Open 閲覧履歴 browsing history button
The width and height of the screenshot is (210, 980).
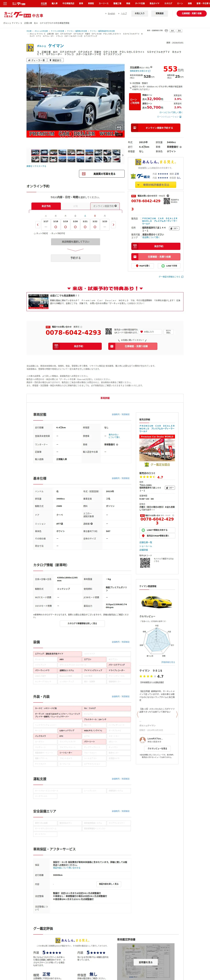[160, 13]
